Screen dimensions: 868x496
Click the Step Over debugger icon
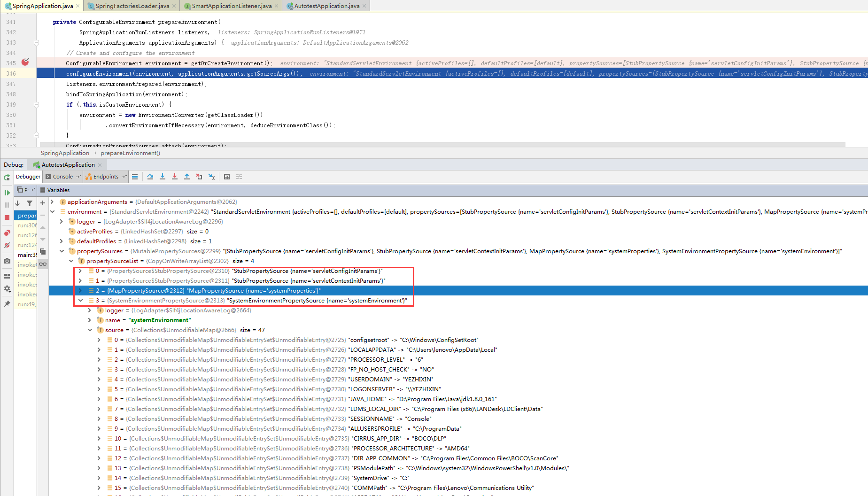click(x=150, y=176)
